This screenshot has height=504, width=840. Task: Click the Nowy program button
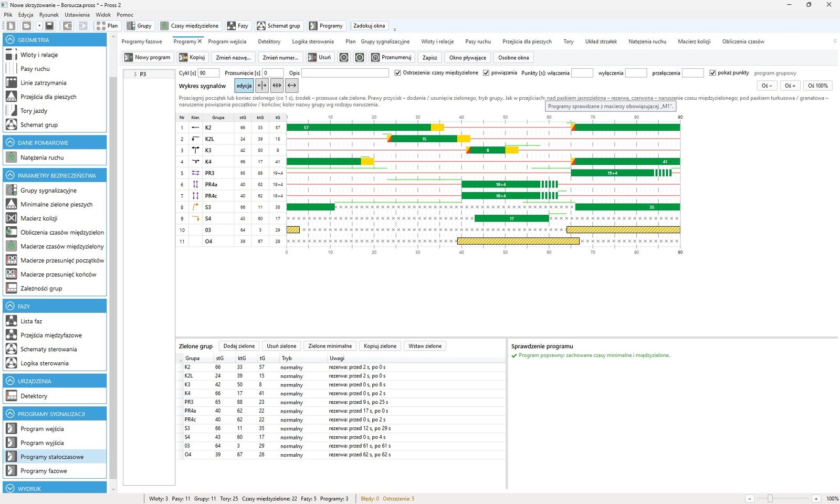[x=148, y=57]
